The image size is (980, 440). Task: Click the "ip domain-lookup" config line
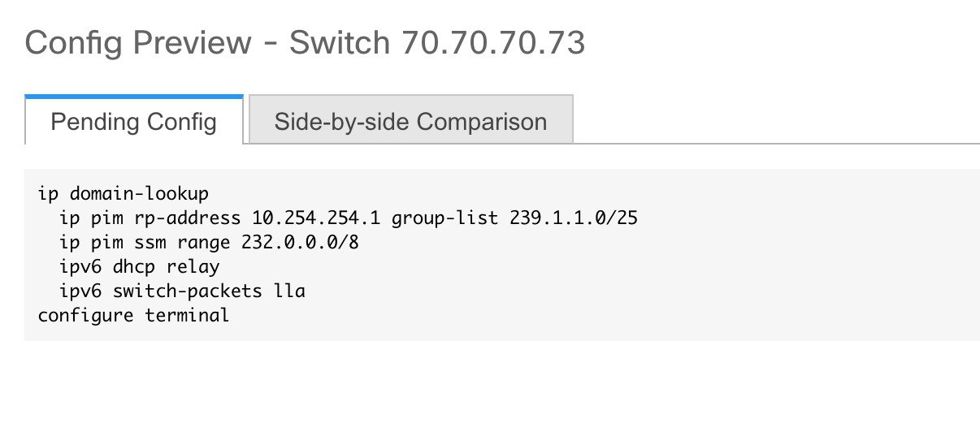pos(124,194)
